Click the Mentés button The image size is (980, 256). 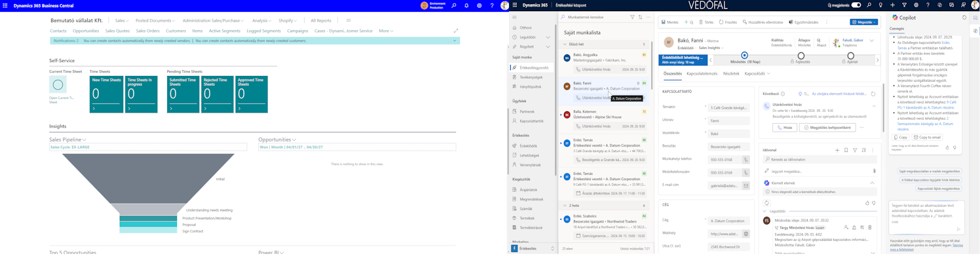pyautogui.click(x=670, y=22)
